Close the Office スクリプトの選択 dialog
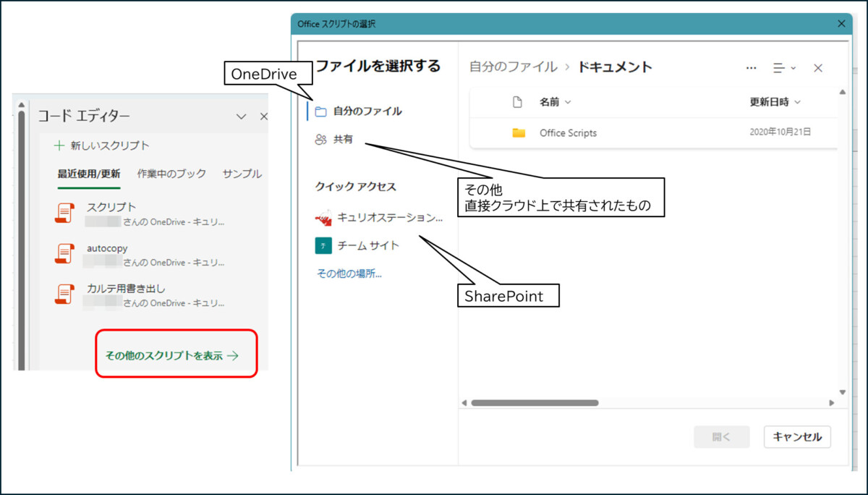The image size is (868, 495). click(841, 24)
